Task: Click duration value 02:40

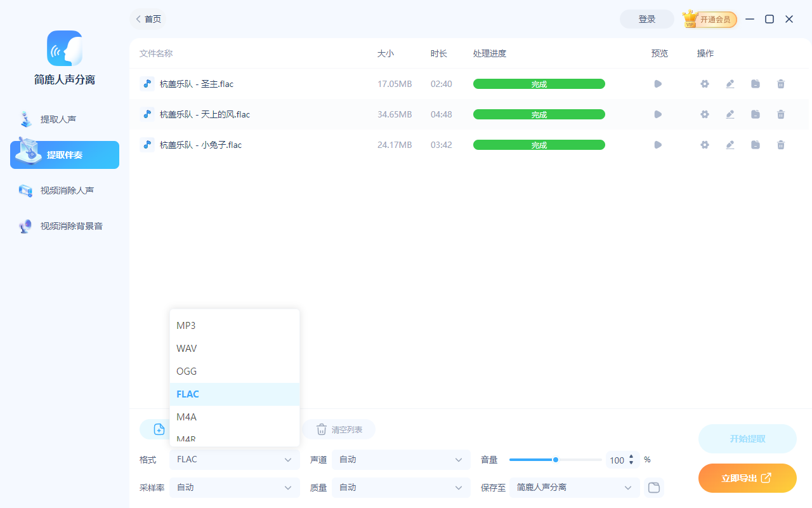Action: coord(442,84)
